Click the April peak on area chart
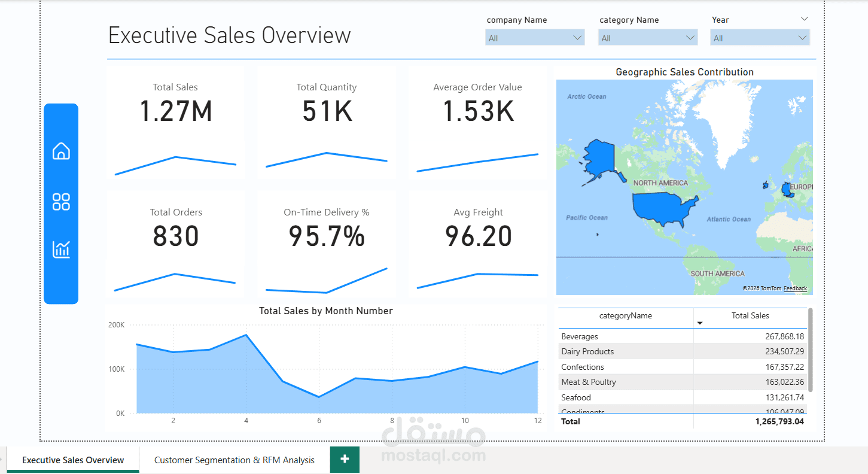Viewport: 868px width, 474px height. (246, 335)
